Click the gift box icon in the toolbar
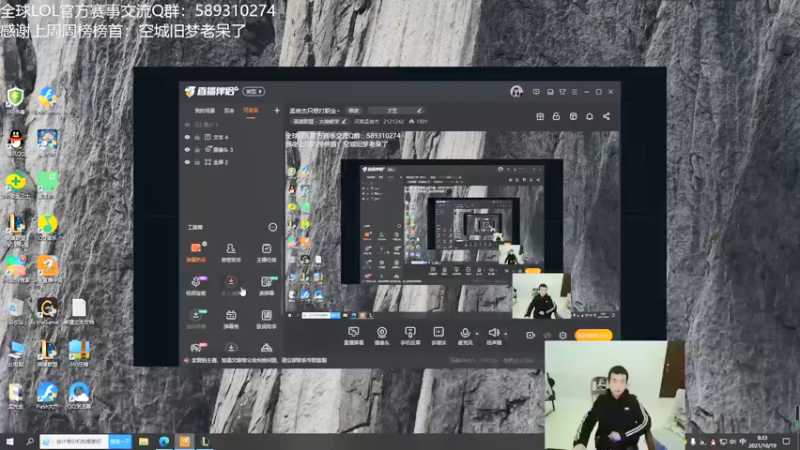800x450 pixels. [x=540, y=116]
